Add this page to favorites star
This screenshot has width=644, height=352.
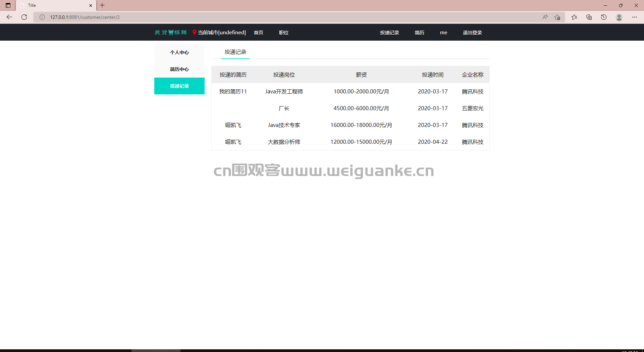click(x=557, y=17)
